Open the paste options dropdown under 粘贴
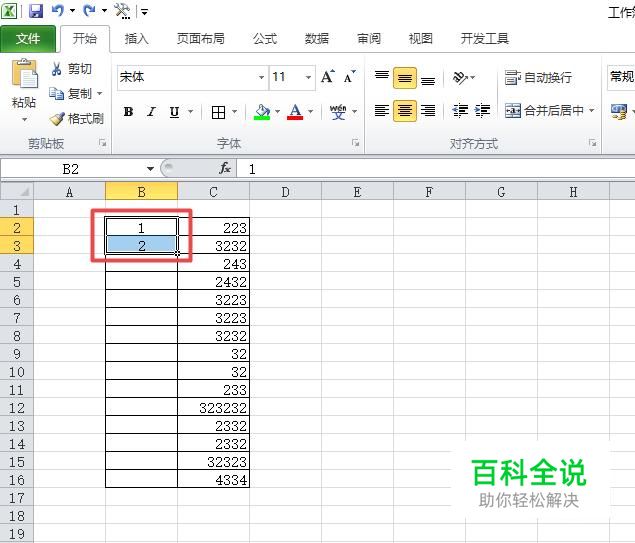The width and height of the screenshot is (635, 543). coord(24,120)
